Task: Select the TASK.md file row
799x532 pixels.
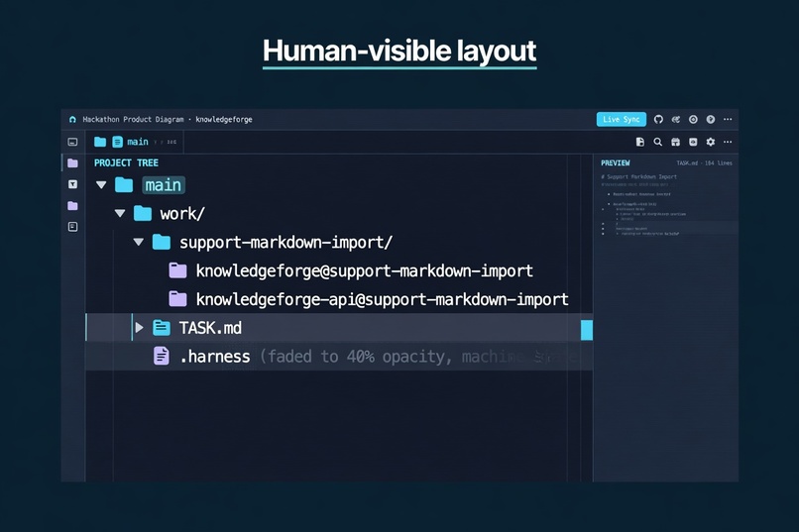Action: (x=339, y=327)
